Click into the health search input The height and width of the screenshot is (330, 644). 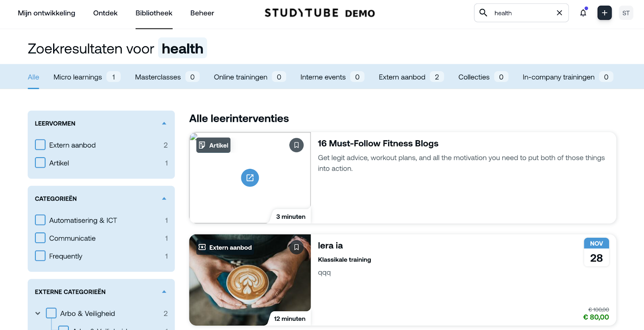(x=521, y=13)
